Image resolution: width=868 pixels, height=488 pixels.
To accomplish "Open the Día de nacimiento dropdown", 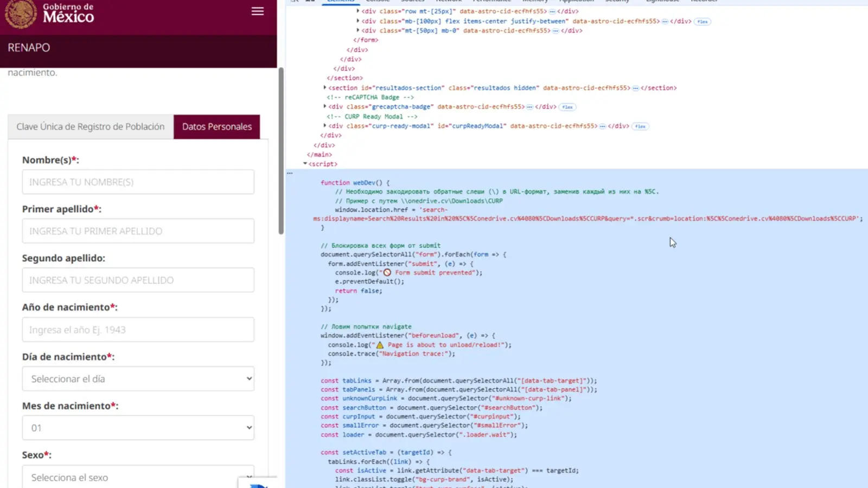I will point(138,378).
